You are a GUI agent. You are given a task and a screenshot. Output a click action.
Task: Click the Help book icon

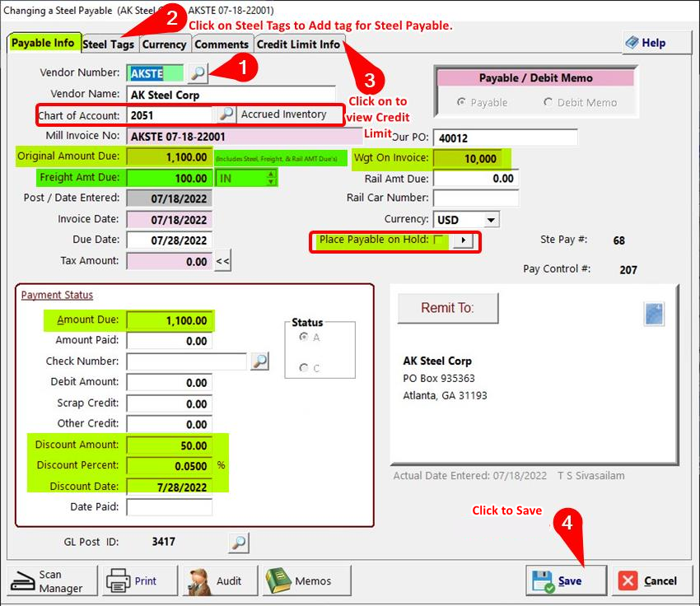point(632,43)
